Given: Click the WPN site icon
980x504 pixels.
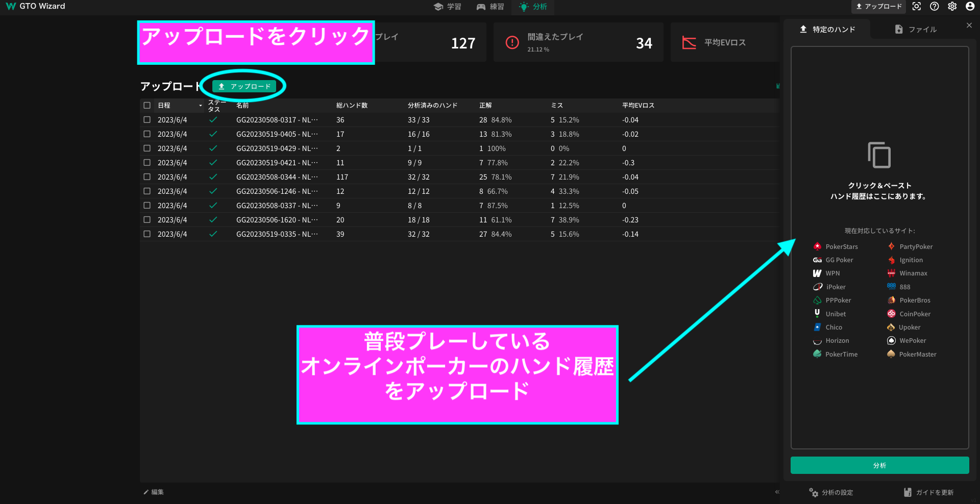Looking at the screenshot, I should pyautogui.click(x=817, y=273).
